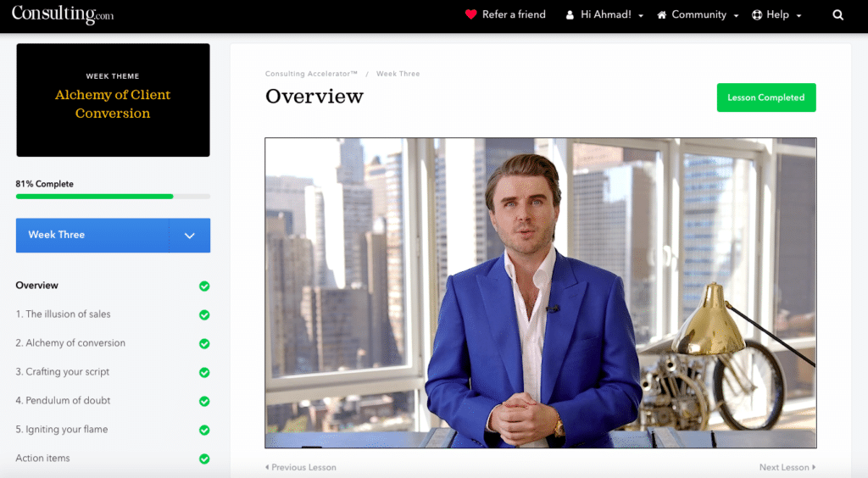This screenshot has height=478, width=868.
Task: Click Refer a friend link
Action: click(x=514, y=14)
